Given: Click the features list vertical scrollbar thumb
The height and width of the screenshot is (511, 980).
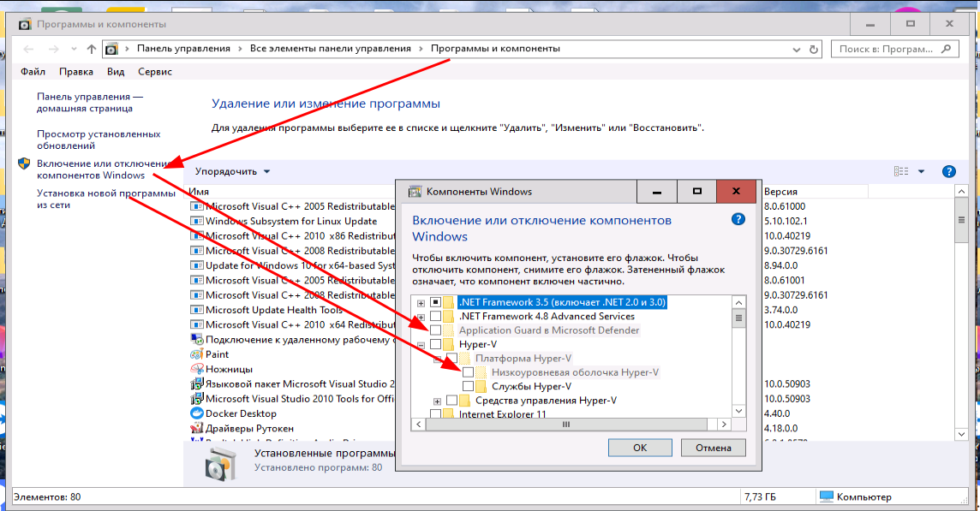Looking at the screenshot, I should [738, 318].
